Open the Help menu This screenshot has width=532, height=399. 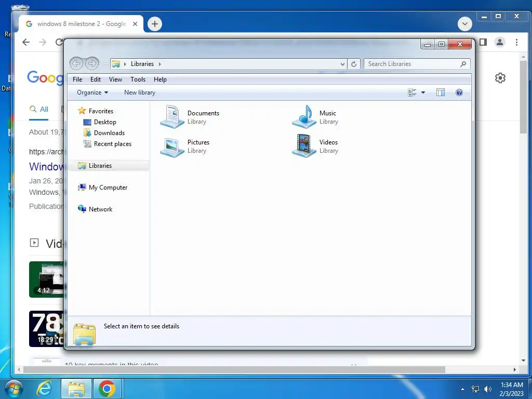click(160, 79)
